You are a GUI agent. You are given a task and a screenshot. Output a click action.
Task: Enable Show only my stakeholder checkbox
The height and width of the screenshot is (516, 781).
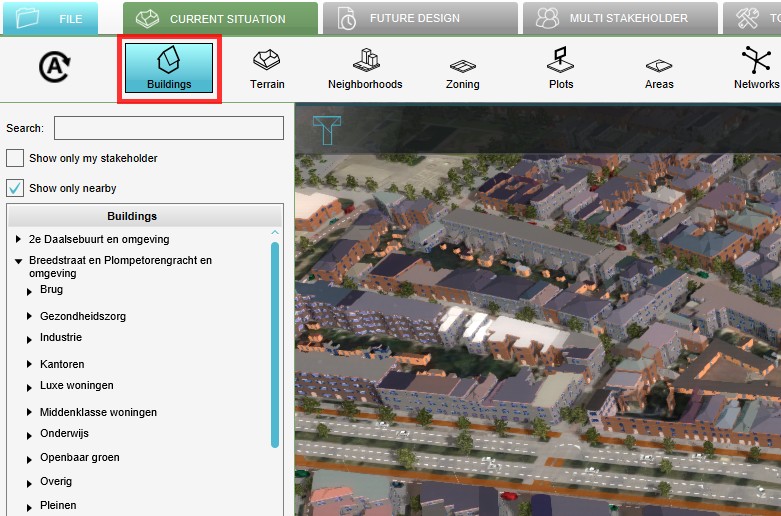[x=15, y=158]
